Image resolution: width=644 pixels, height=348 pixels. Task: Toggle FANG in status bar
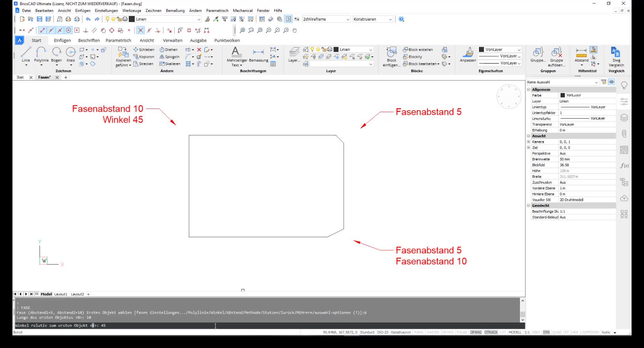click(x=419, y=332)
